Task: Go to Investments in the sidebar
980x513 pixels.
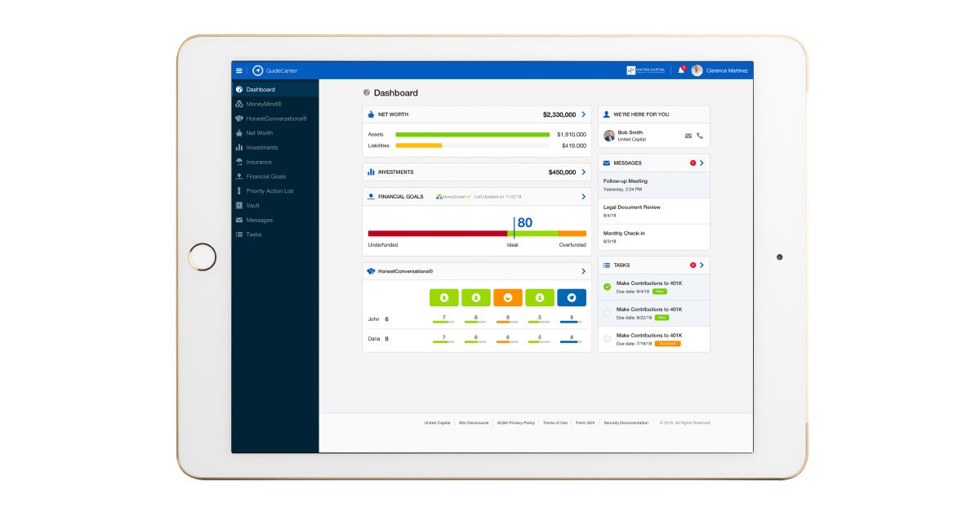Action: (275, 148)
